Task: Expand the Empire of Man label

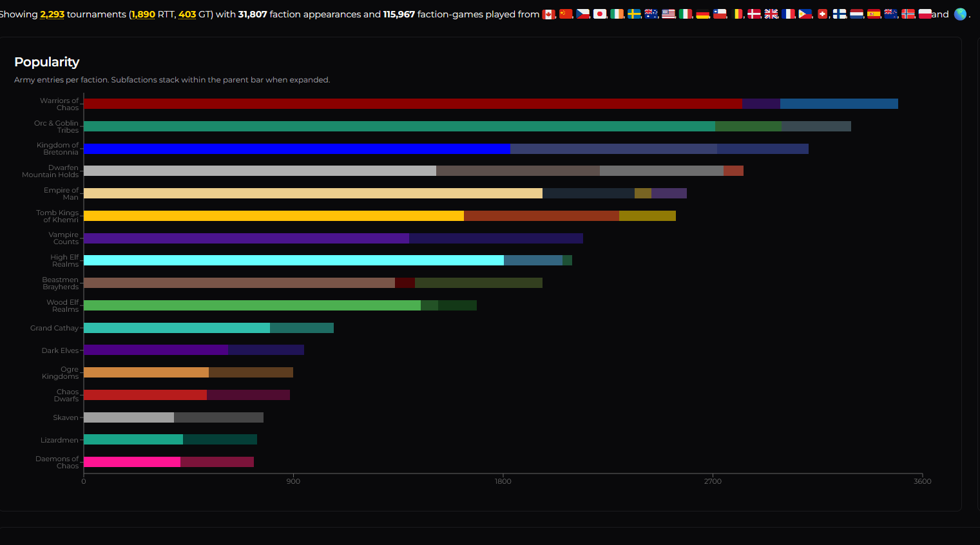Action: click(61, 194)
